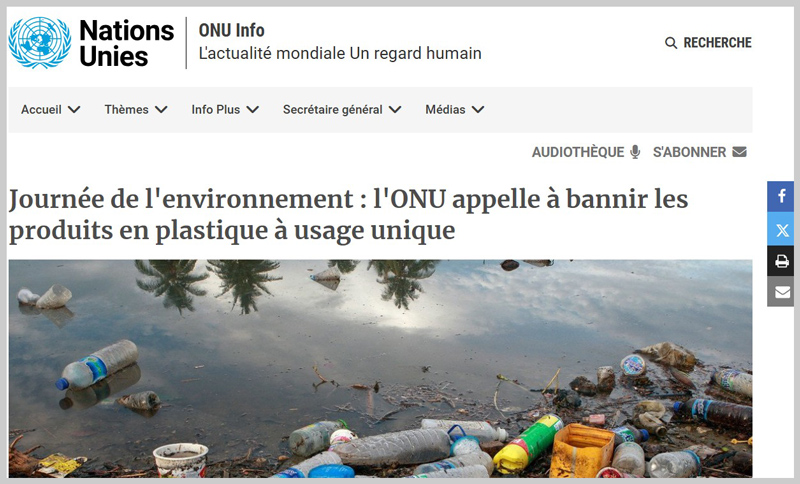The image size is (800, 484).
Task: Click the microphone icon next to Audiothèque
Action: point(635,152)
